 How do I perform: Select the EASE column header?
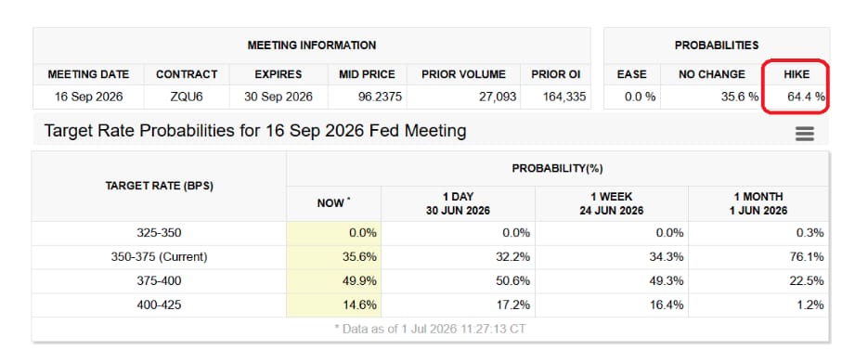[631, 74]
